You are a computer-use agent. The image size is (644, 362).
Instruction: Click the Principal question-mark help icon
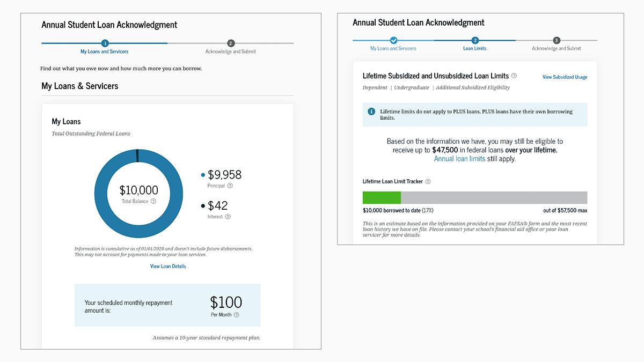tap(230, 186)
